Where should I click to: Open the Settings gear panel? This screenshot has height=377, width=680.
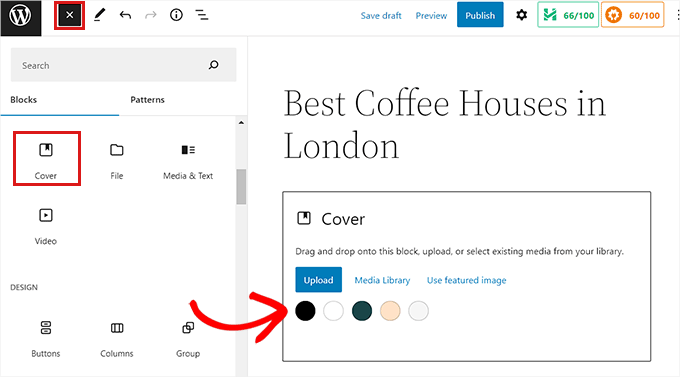pos(521,15)
